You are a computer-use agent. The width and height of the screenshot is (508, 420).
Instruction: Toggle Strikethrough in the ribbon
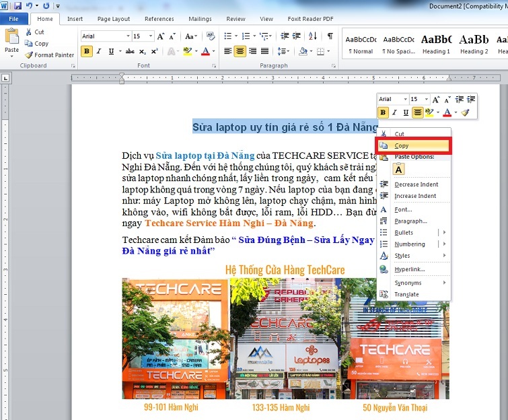click(x=130, y=51)
